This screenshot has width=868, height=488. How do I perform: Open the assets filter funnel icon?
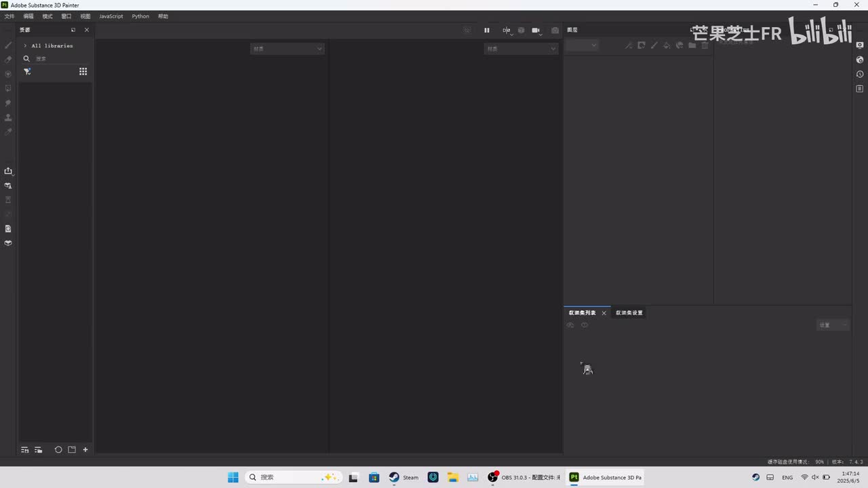tap(27, 71)
